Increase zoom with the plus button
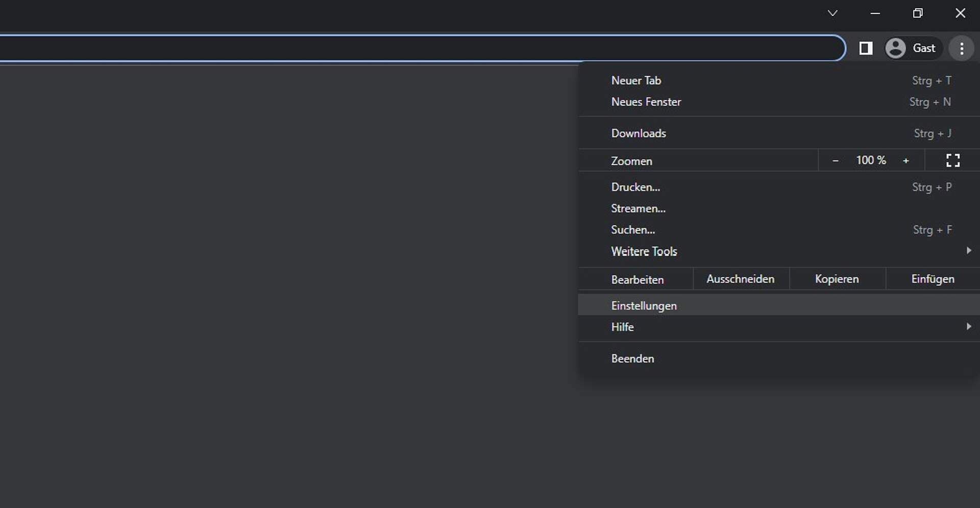 pyautogui.click(x=906, y=161)
